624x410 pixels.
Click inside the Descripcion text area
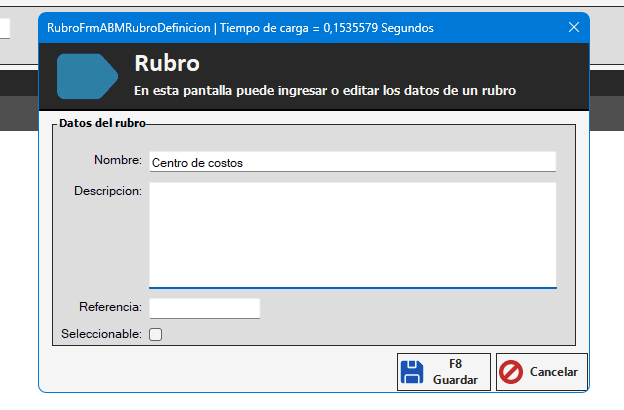(x=352, y=234)
